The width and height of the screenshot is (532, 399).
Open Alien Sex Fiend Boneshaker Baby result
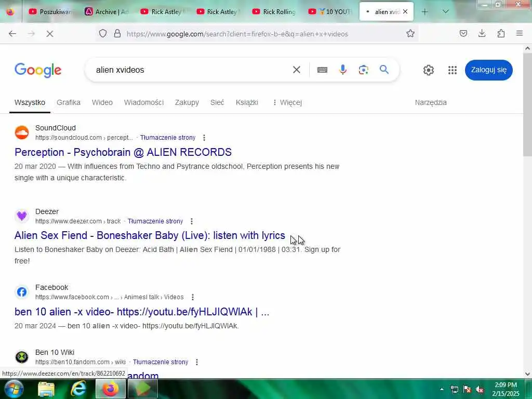pos(150,235)
